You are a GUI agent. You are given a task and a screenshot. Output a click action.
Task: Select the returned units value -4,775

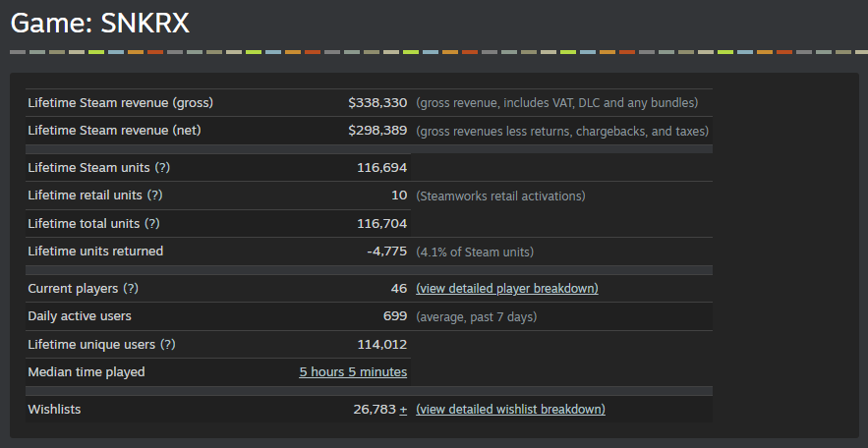pyautogui.click(x=387, y=252)
